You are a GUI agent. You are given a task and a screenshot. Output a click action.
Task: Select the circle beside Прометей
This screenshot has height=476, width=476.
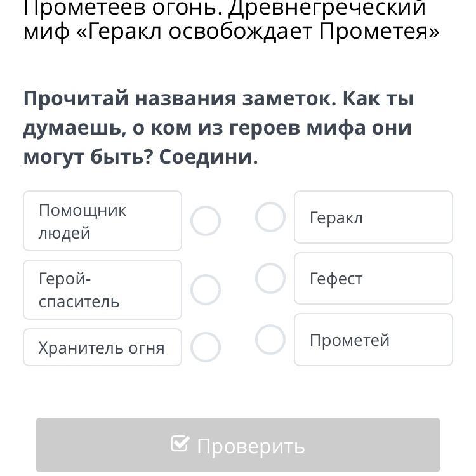[270, 340]
